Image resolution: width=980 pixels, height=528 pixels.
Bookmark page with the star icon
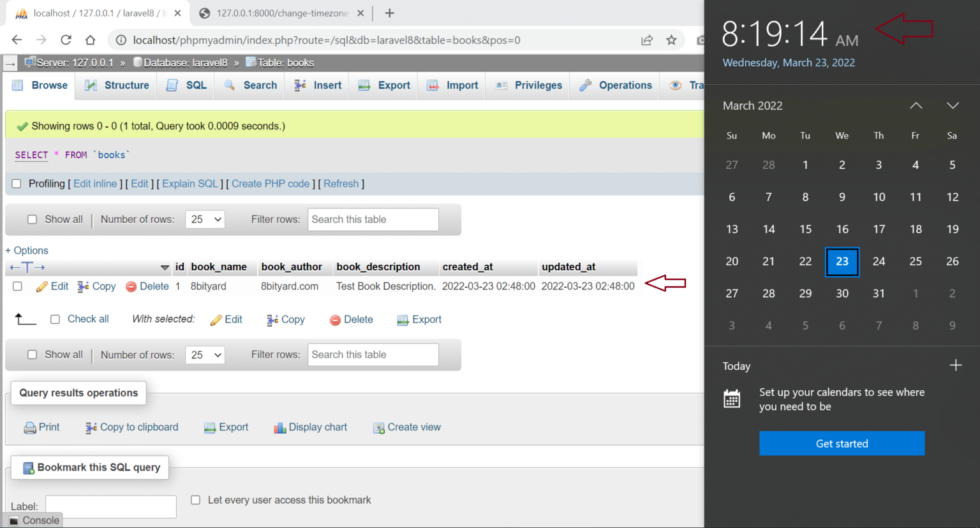point(671,40)
